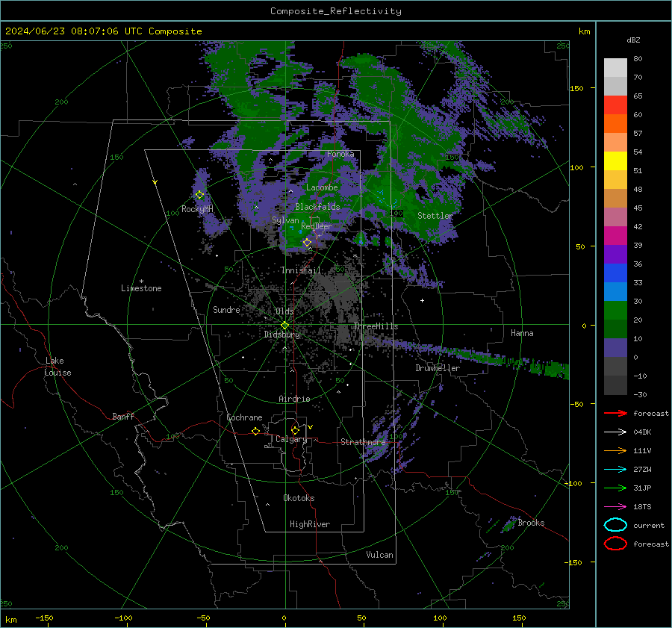Screen dimensions: 672x628
Task: Select the Airdrie city label
Action: [x=294, y=399]
